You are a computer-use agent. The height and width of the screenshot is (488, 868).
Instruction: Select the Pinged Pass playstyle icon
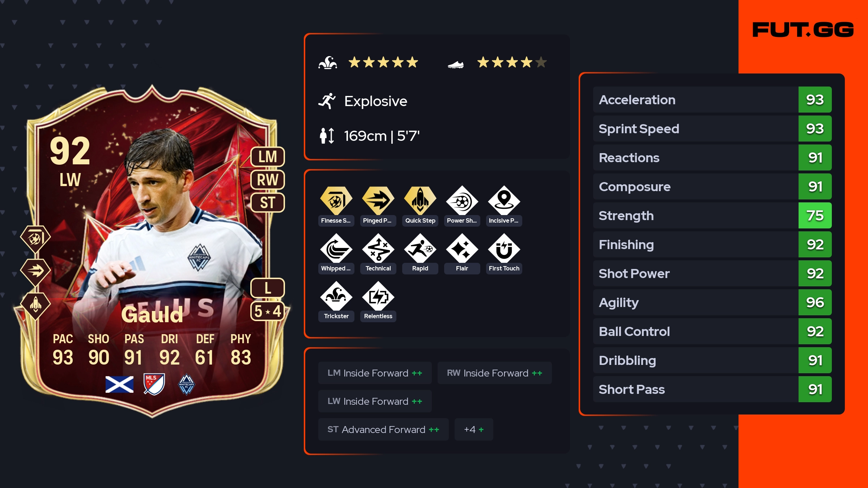pos(378,200)
